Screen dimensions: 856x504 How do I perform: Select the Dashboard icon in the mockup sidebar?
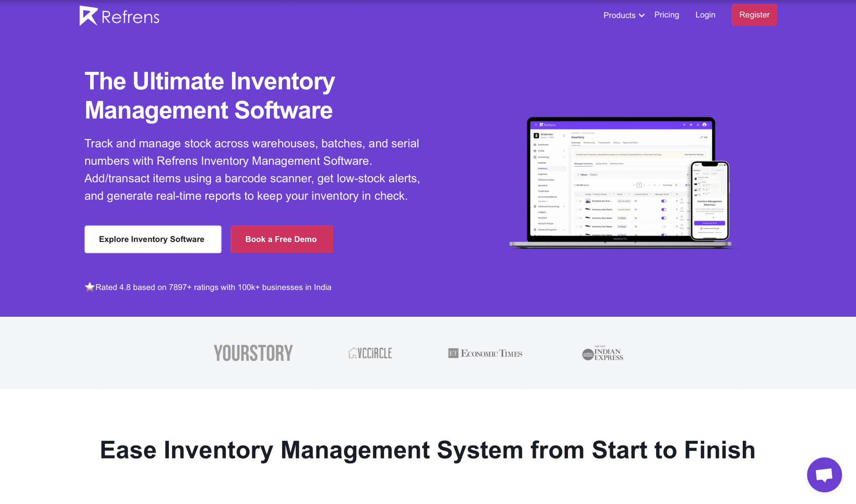[535, 145]
